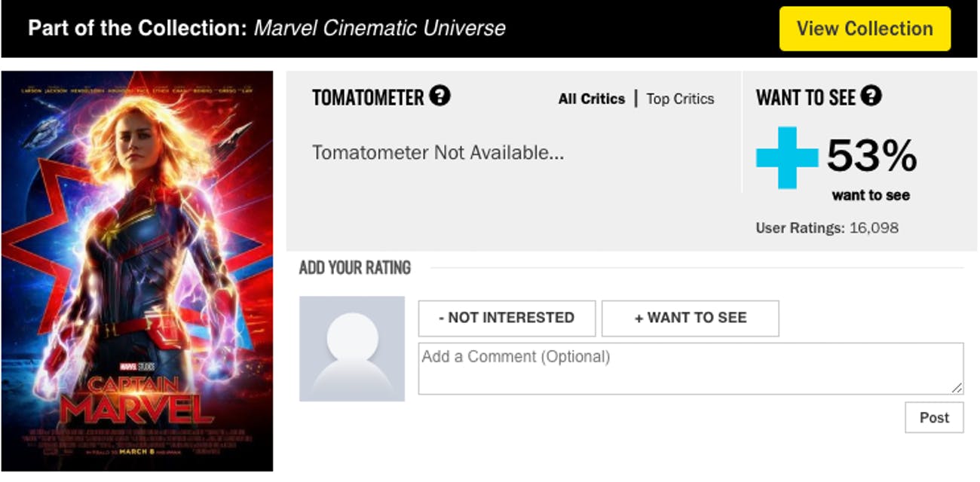This screenshot has height=482, width=980.
Task: Switch to the All Critics tab
Action: (592, 99)
